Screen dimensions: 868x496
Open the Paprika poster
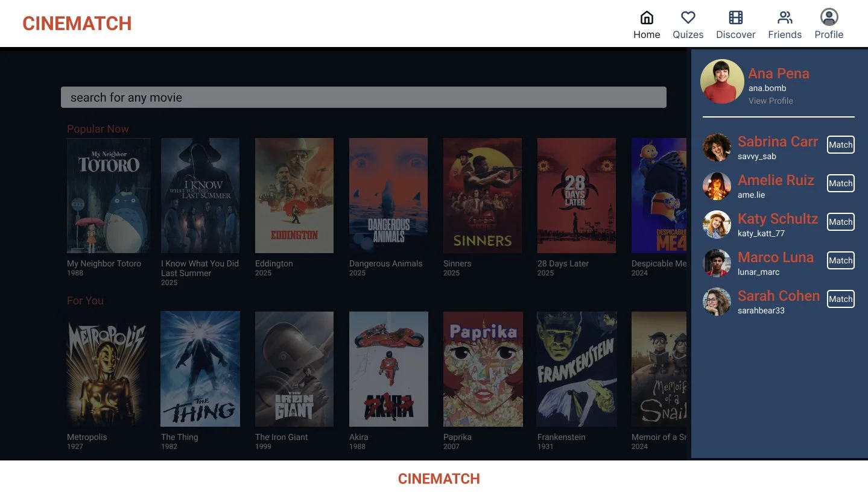(483, 369)
